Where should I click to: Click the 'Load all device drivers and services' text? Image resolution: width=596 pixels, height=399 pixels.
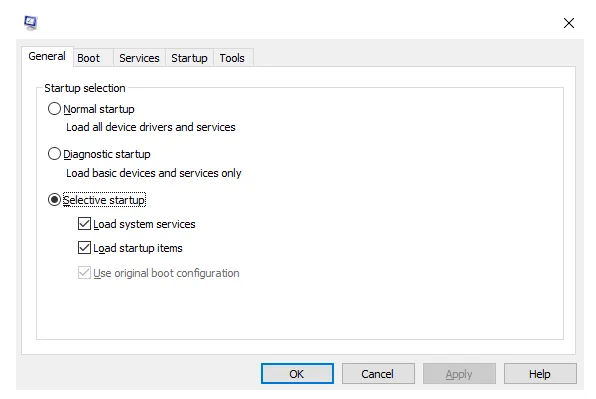[x=151, y=127]
